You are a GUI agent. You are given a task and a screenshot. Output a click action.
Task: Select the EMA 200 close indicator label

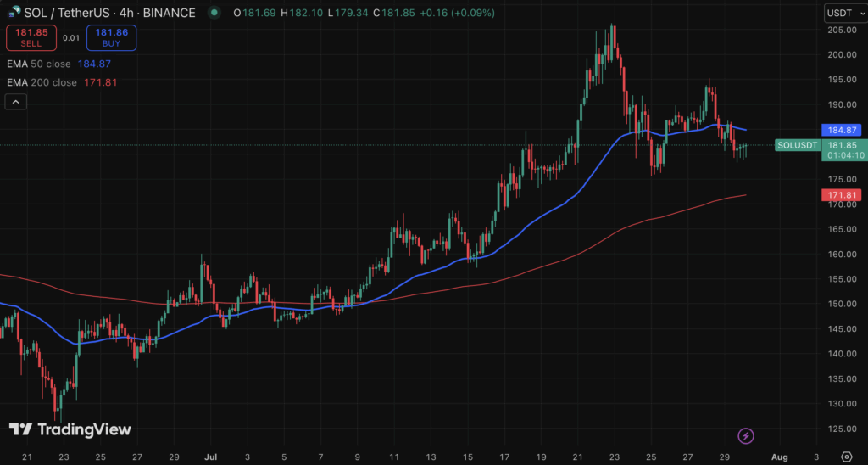pos(42,82)
